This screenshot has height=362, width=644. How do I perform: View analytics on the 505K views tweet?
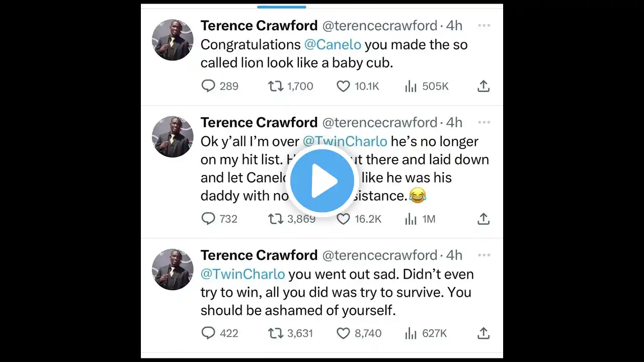pyautogui.click(x=411, y=86)
